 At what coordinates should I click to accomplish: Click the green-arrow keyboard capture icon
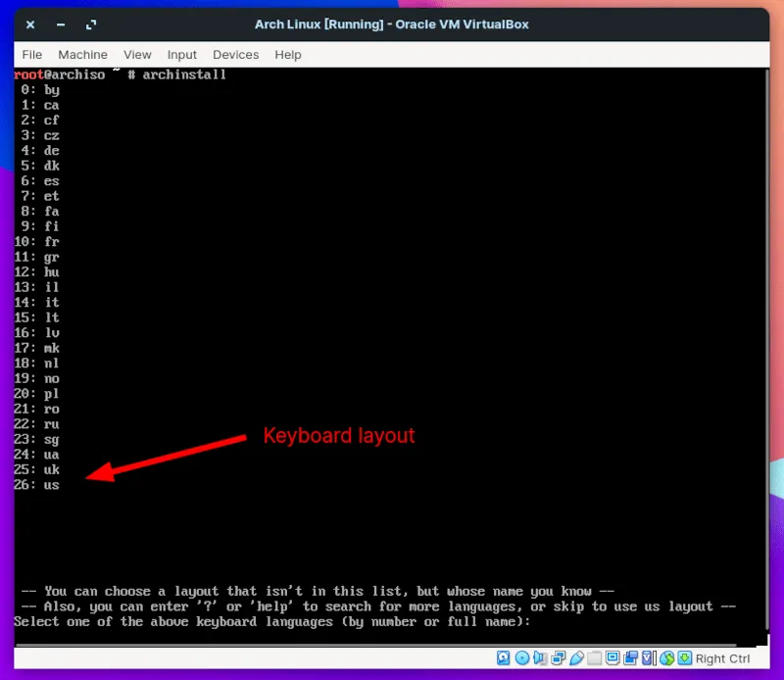tap(683, 658)
